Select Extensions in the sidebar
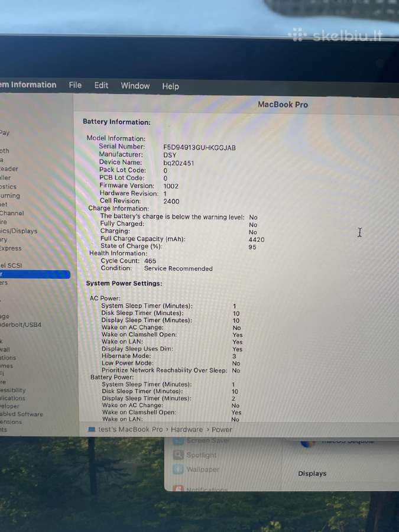399x532 pixels. (x=11, y=421)
